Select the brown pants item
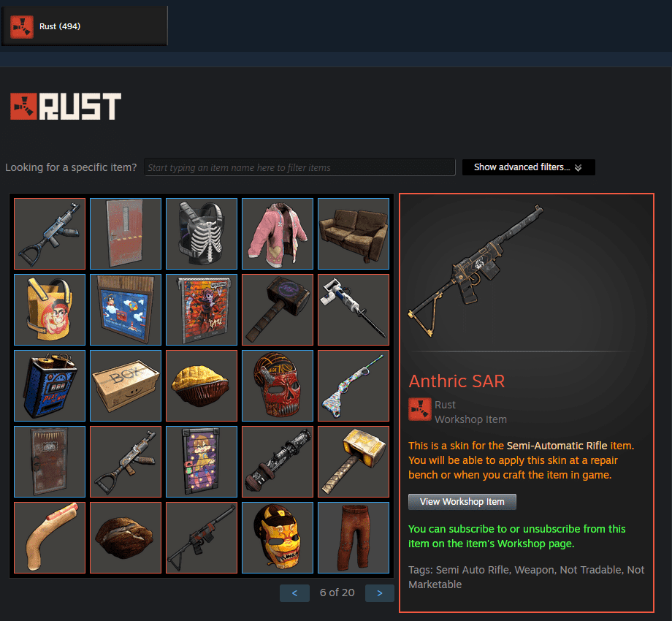Image resolution: width=672 pixels, height=621 pixels. point(354,538)
